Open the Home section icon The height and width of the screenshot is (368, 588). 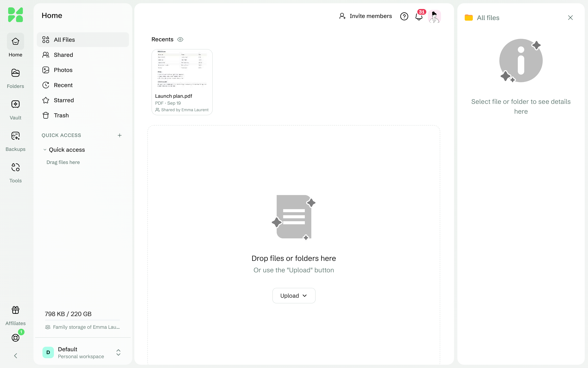(15, 41)
